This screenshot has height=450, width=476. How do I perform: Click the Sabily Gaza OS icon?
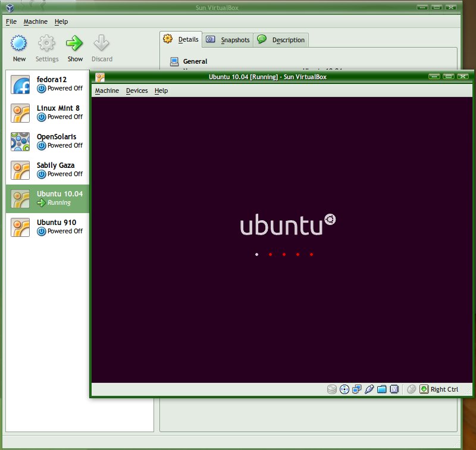[20, 170]
